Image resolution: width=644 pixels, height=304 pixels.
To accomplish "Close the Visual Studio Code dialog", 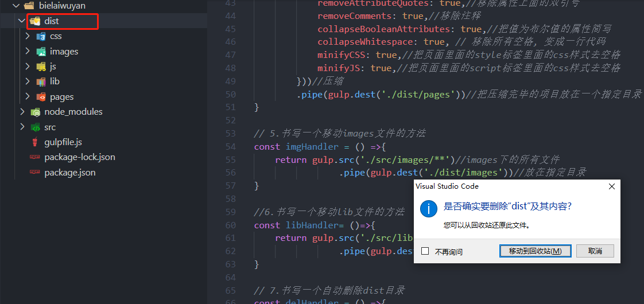I will (611, 186).
